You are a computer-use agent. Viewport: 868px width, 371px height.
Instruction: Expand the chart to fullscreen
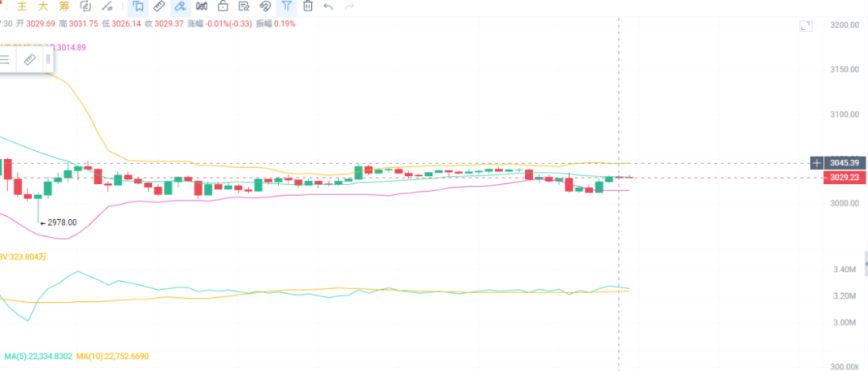[805, 26]
